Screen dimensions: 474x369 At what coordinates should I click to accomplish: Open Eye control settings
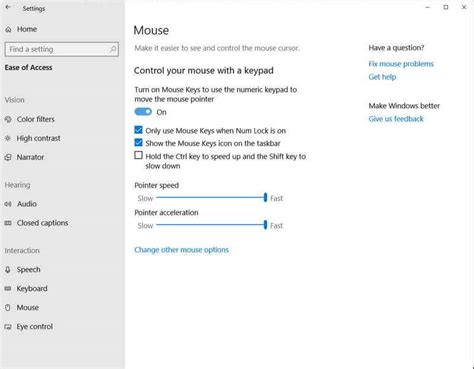(x=35, y=327)
